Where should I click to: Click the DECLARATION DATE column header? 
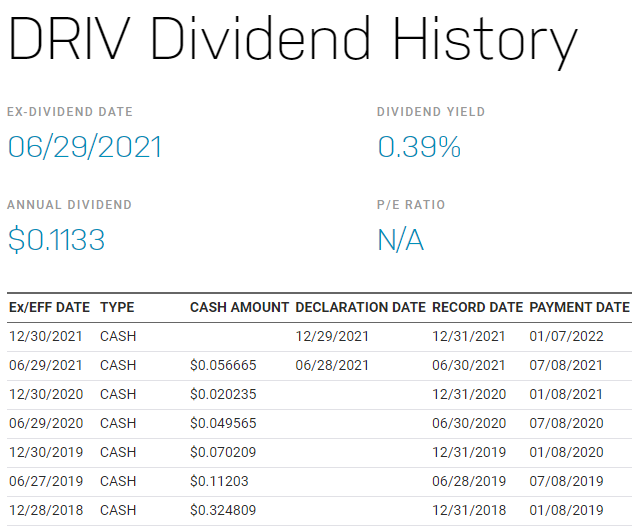point(360,307)
